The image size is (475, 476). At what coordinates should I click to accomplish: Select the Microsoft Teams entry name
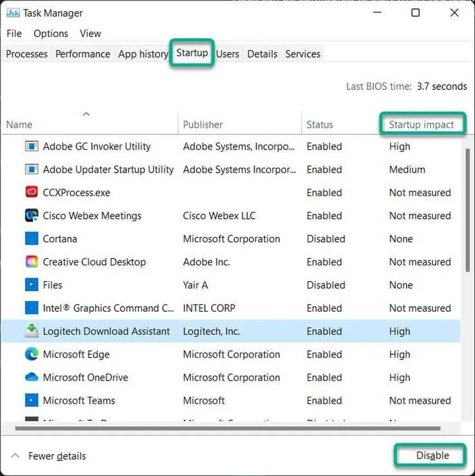pyautogui.click(x=79, y=401)
